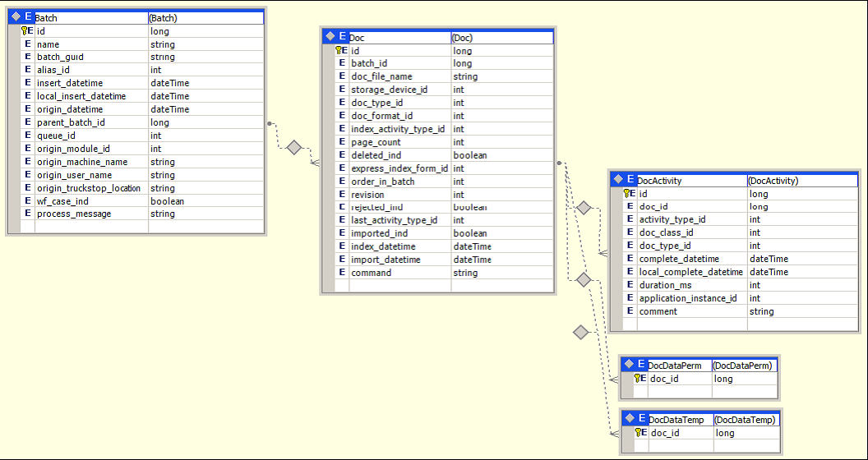The width and height of the screenshot is (868, 460).
Task: Click the E icon beside storage_device_id
Action: click(x=342, y=90)
